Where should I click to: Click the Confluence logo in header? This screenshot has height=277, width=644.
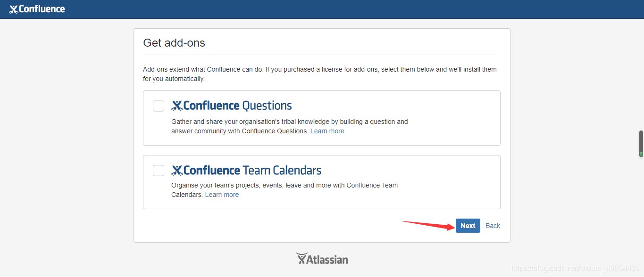tap(37, 9)
